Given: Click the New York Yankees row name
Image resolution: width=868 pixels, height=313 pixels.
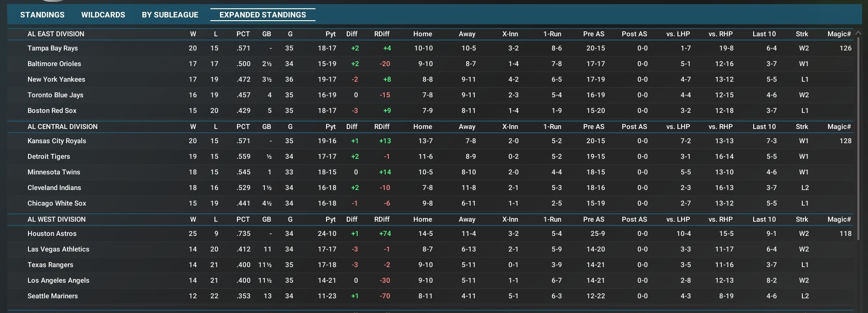Looking at the screenshot, I should 56,79.
